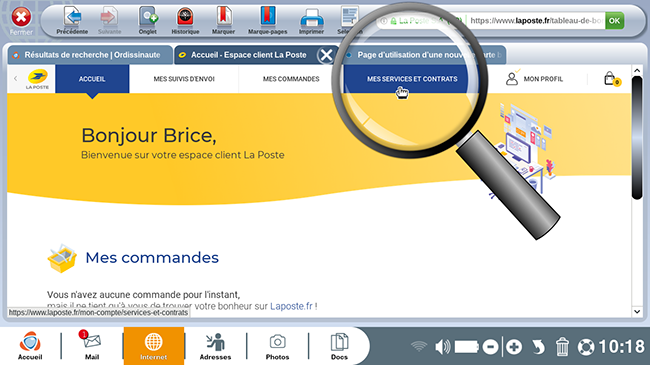Click the Bonjour Brice greeting text

(149, 136)
